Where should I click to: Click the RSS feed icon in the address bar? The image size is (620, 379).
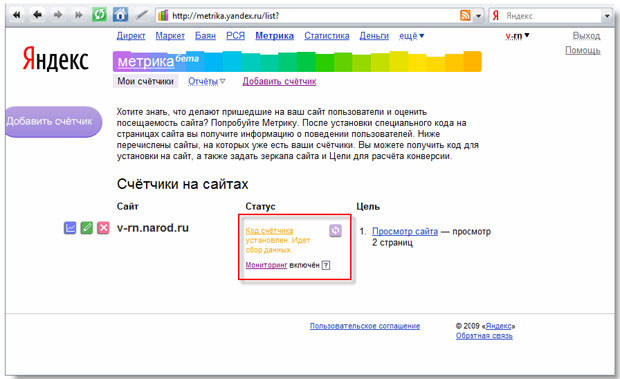pos(465,16)
